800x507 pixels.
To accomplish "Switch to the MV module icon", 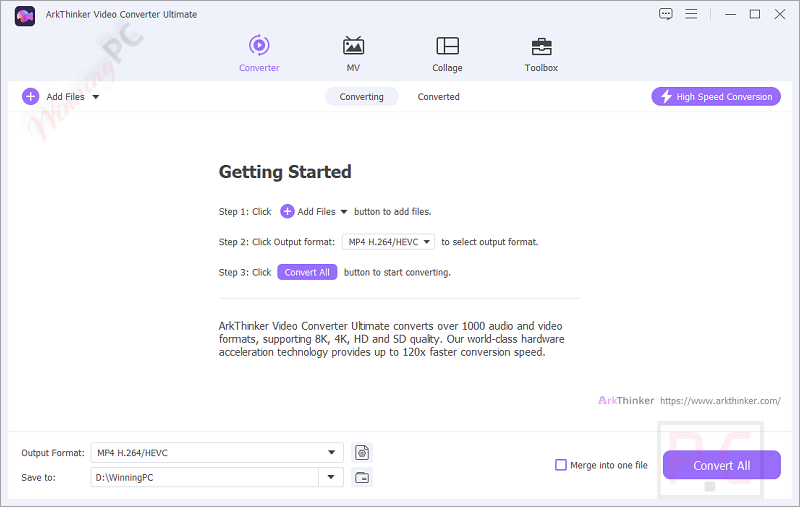I will pos(353,45).
